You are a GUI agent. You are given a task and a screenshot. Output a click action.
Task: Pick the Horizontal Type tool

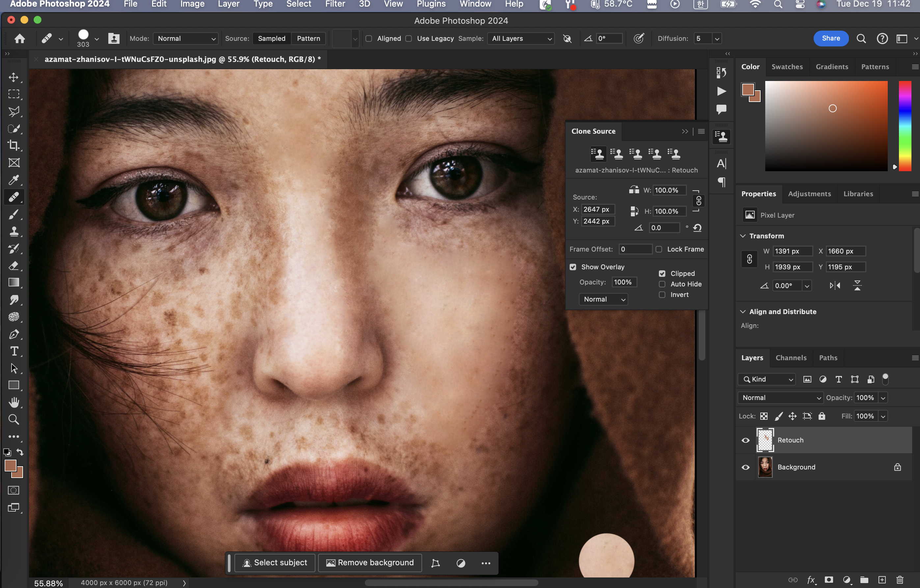coord(14,352)
